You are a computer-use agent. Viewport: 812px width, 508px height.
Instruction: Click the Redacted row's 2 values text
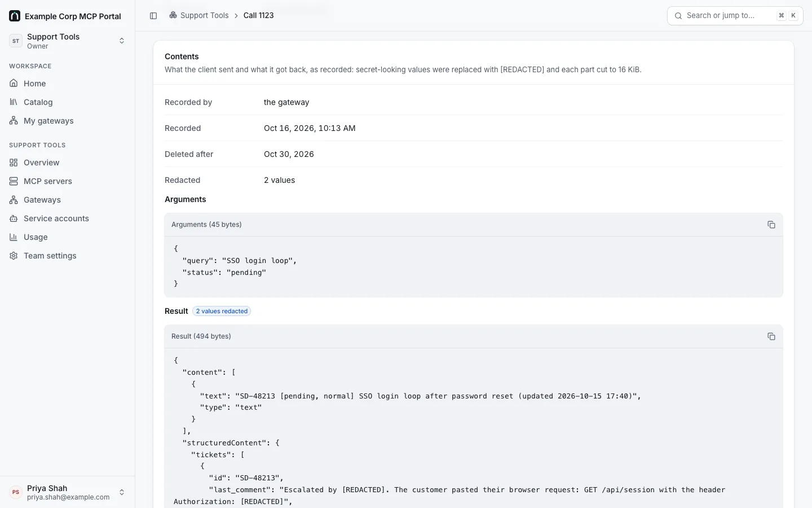(279, 180)
